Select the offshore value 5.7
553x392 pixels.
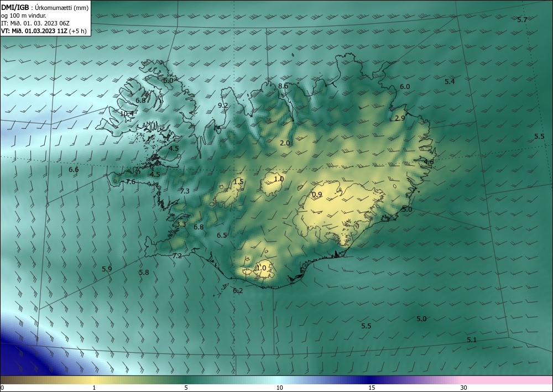coord(522,20)
